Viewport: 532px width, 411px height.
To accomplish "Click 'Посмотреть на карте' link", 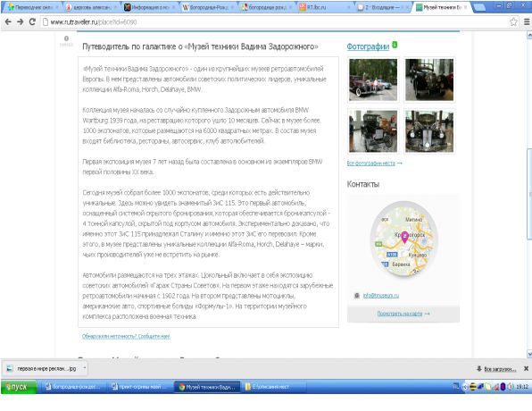I will (400, 314).
